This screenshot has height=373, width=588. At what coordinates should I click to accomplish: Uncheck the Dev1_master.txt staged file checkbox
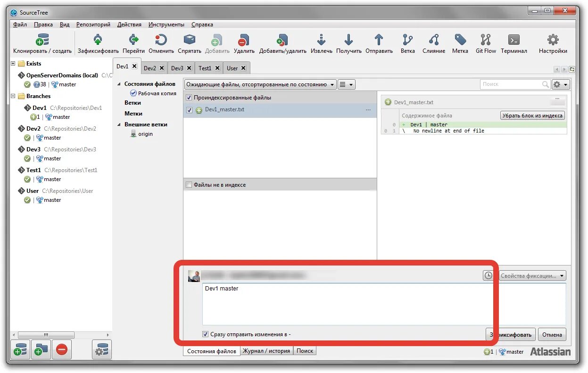coord(190,110)
